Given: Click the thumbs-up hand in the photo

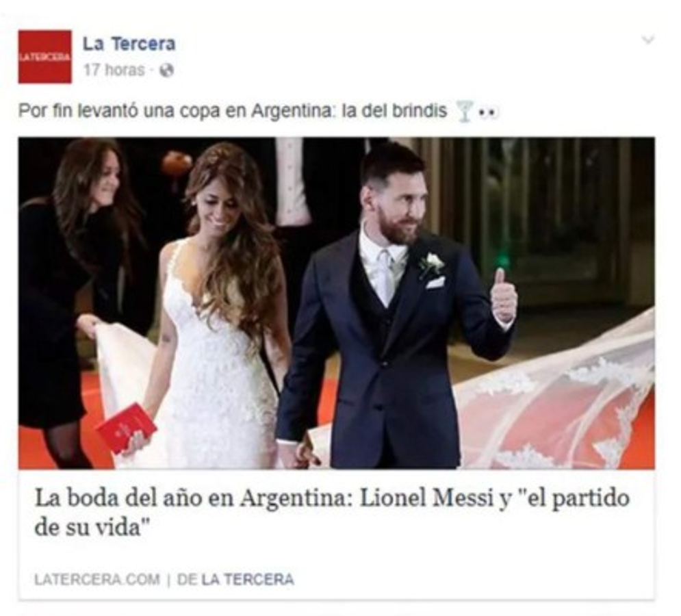Looking at the screenshot, I should [503, 296].
